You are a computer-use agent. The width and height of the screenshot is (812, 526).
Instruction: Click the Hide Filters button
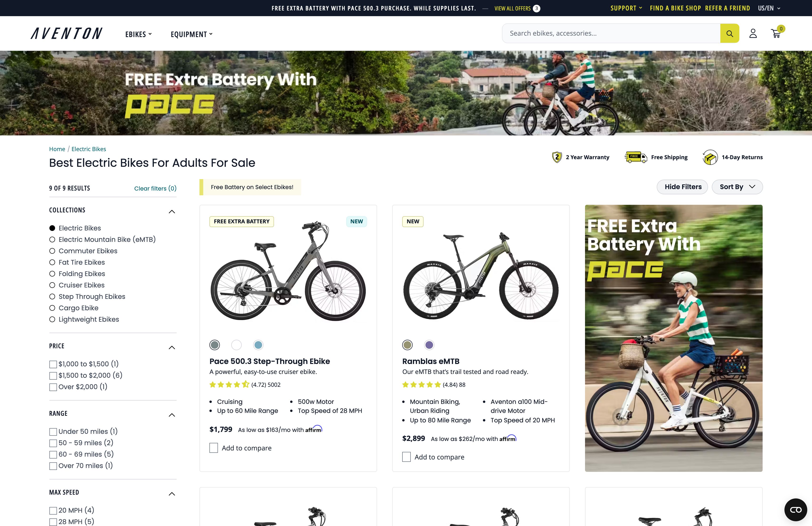(682, 187)
